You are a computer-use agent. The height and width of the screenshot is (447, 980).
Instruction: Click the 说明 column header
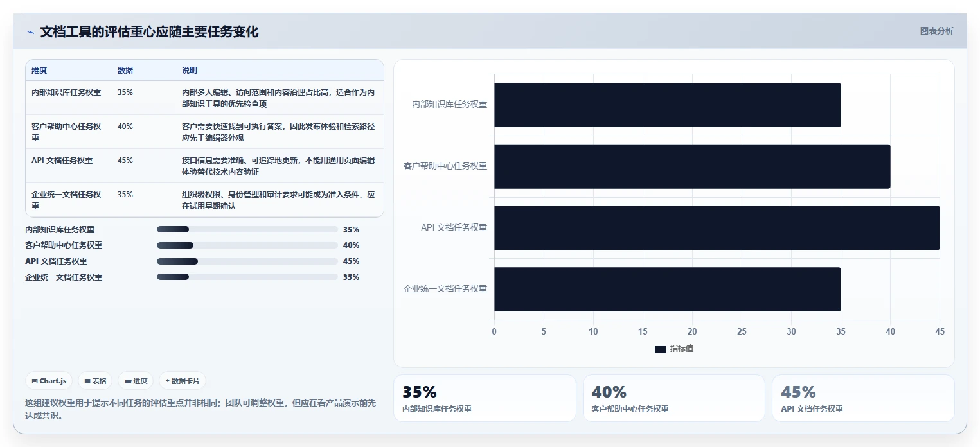pos(190,71)
